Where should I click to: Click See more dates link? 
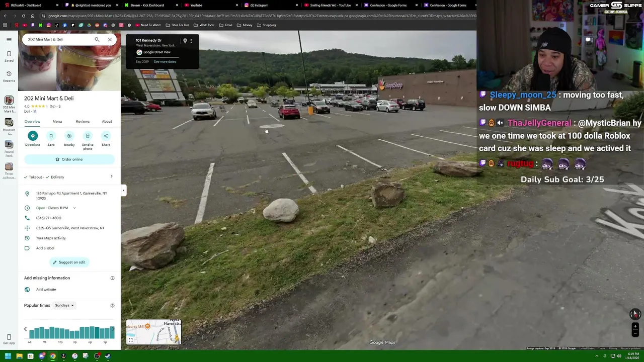click(x=165, y=61)
